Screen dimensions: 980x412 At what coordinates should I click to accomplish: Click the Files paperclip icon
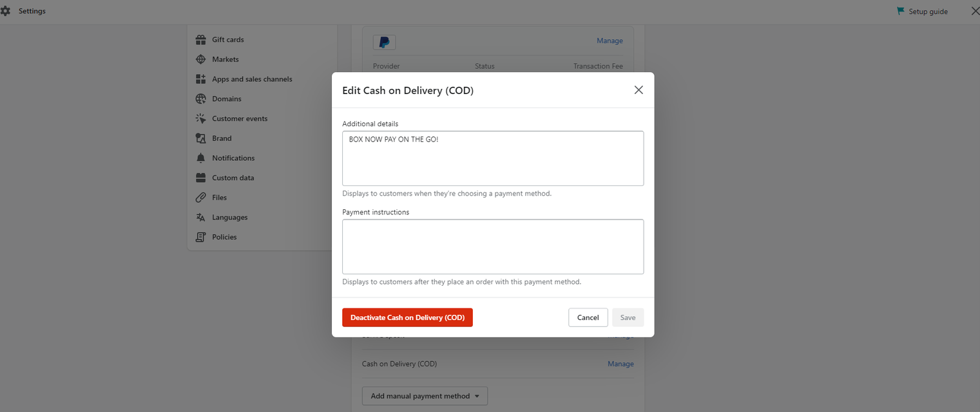click(200, 198)
